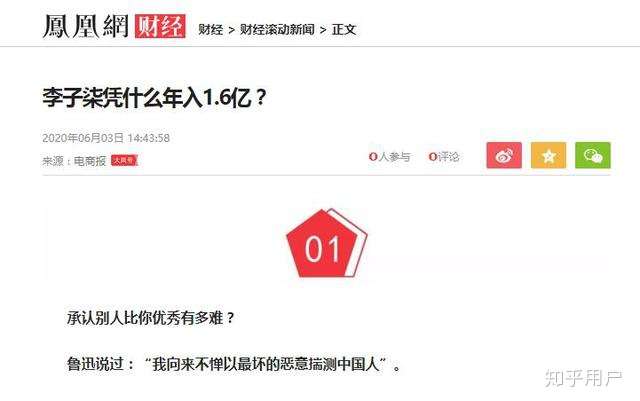Click the 鲁迅说过 quote paragraph
640x401 pixels.
[x=234, y=364]
